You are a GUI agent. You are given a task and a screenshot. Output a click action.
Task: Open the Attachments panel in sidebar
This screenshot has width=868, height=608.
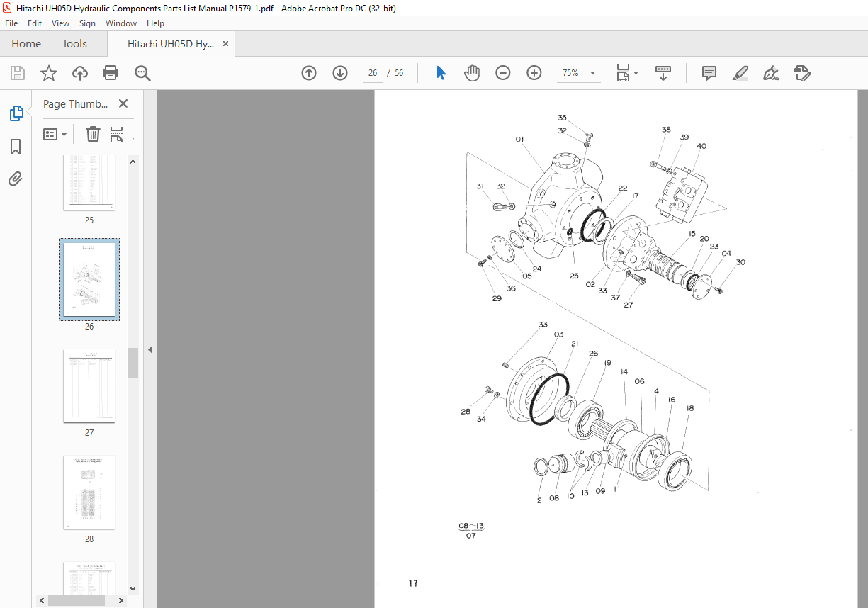[16, 179]
